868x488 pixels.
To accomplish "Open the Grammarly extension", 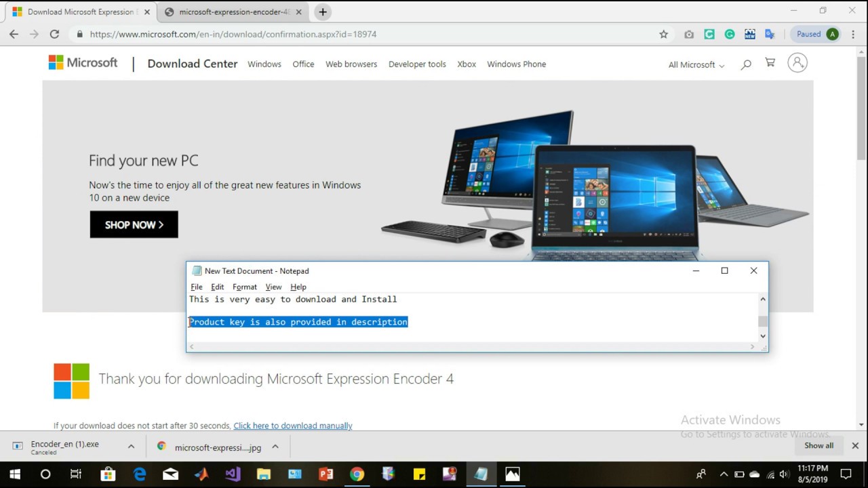I will pyautogui.click(x=730, y=34).
